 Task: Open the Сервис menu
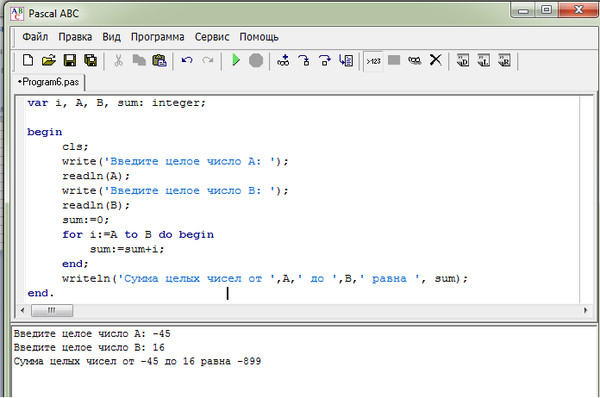pyautogui.click(x=212, y=37)
